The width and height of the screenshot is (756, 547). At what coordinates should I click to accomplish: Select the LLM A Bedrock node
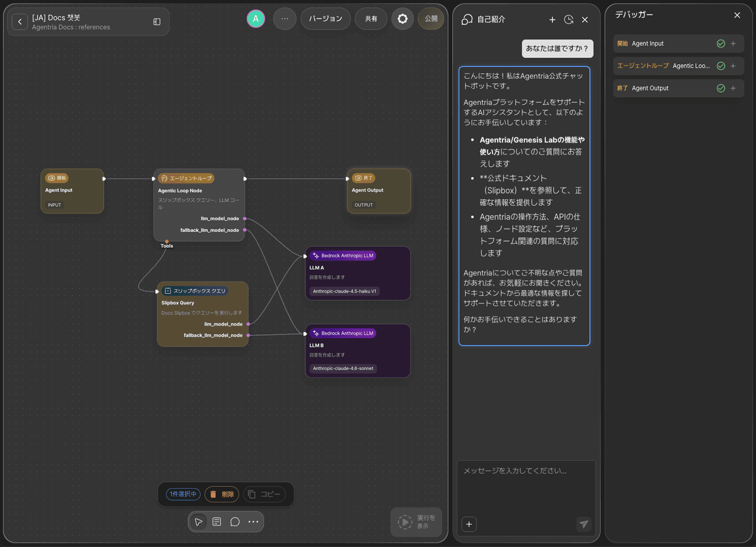click(358, 273)
